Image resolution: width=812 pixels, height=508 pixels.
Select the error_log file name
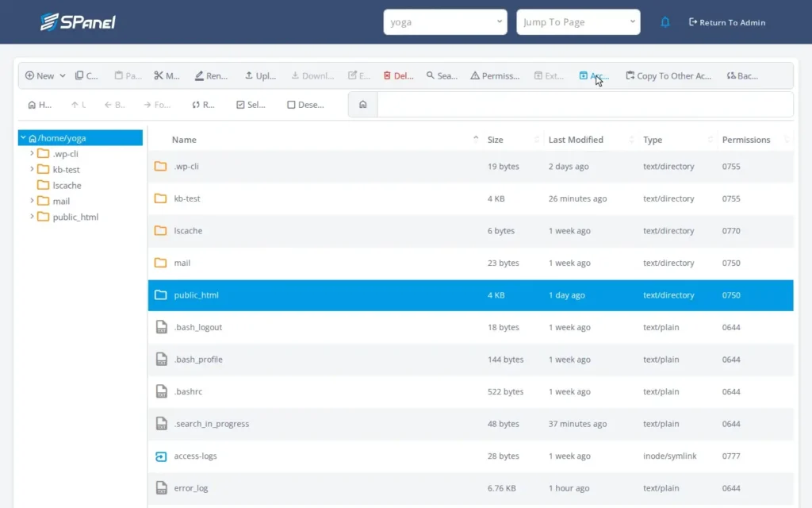pyautogui.click(x=190, y=488)
